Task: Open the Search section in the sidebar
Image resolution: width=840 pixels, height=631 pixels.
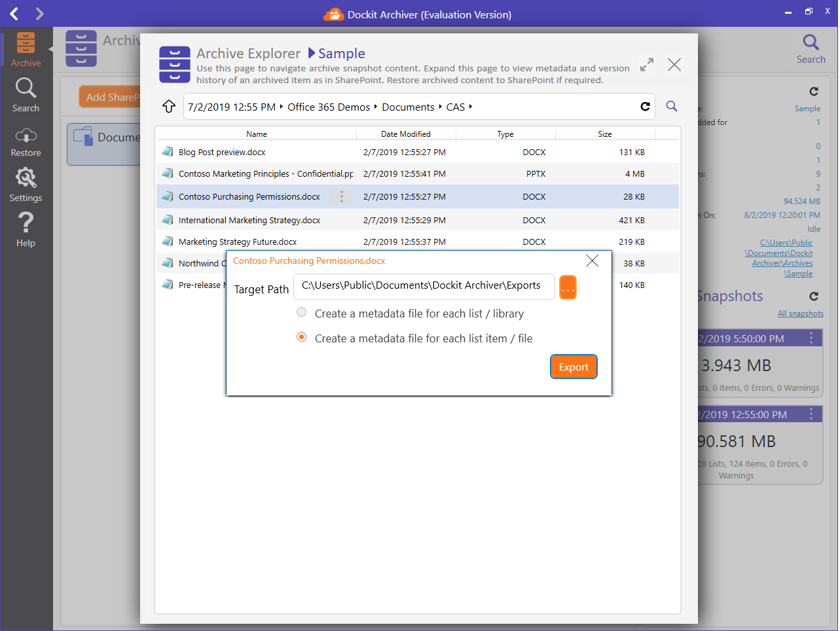Action: (26, 96)
